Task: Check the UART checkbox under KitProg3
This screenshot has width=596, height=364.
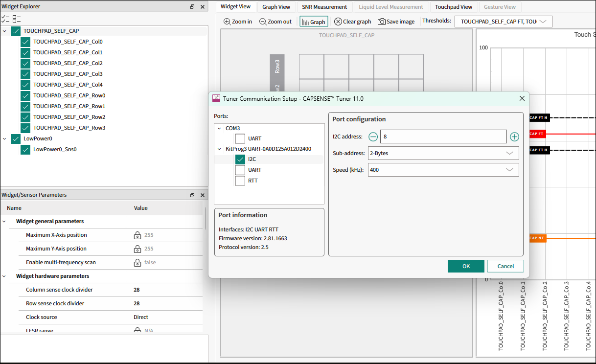Action: tap(240, 170)
